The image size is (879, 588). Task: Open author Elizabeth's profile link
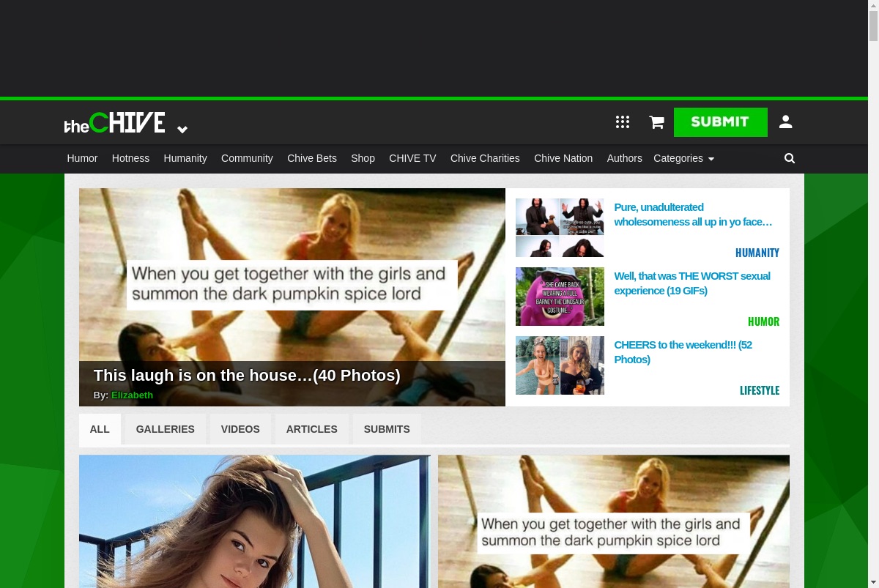tap(132, 395)
